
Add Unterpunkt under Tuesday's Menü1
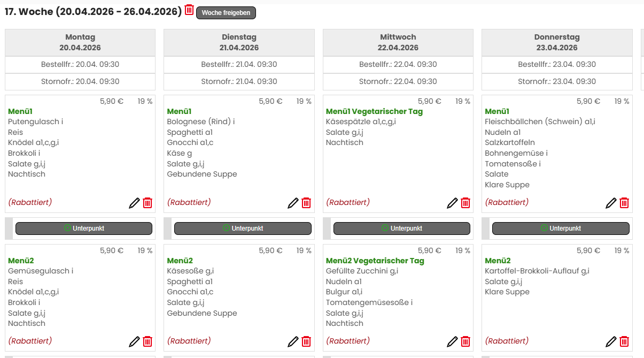(243, 228)
